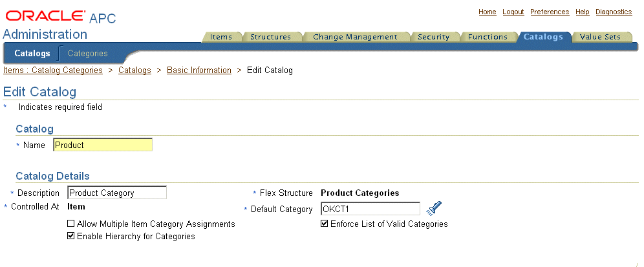
Task: Click the Oracle APC logo
Action: click(x=60, y=16)
